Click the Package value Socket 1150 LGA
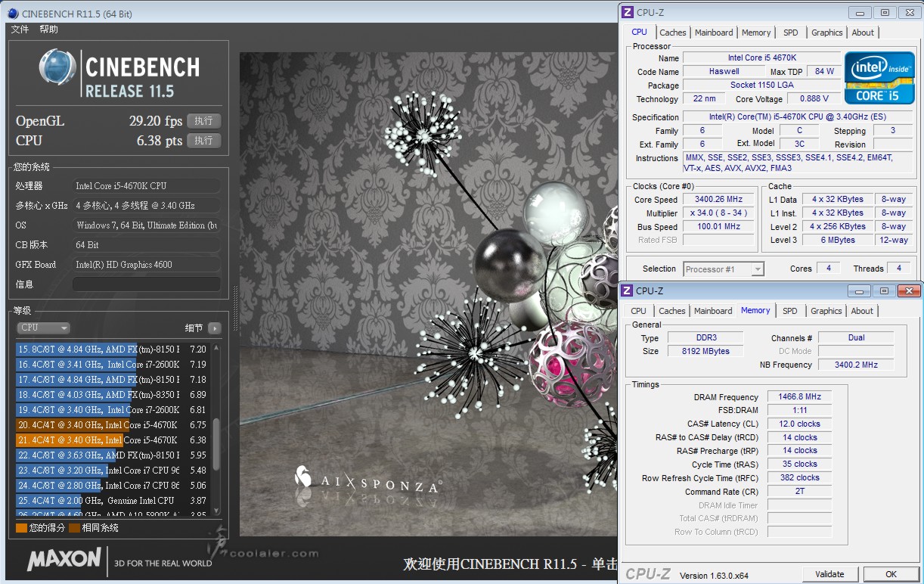924x584 pixels. (x=761, y=85)
